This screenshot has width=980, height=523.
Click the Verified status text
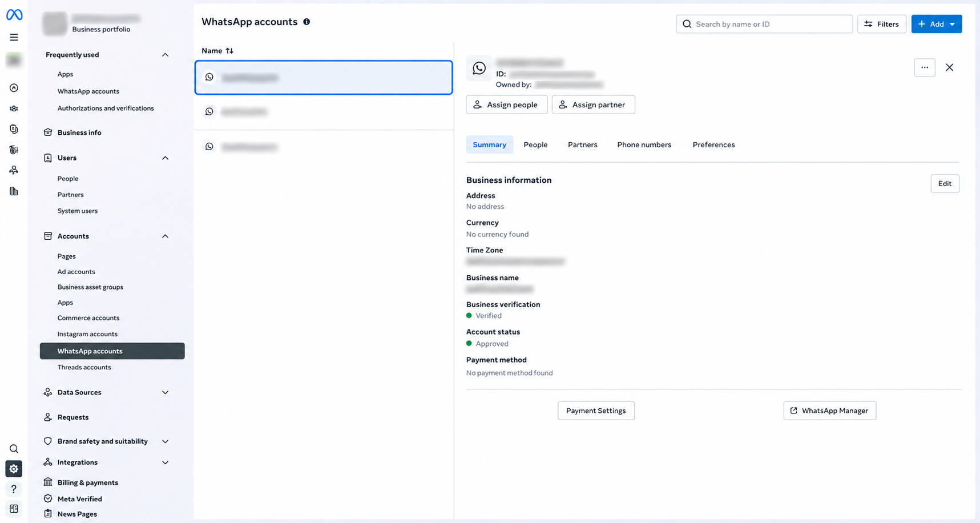click(489, 316)
